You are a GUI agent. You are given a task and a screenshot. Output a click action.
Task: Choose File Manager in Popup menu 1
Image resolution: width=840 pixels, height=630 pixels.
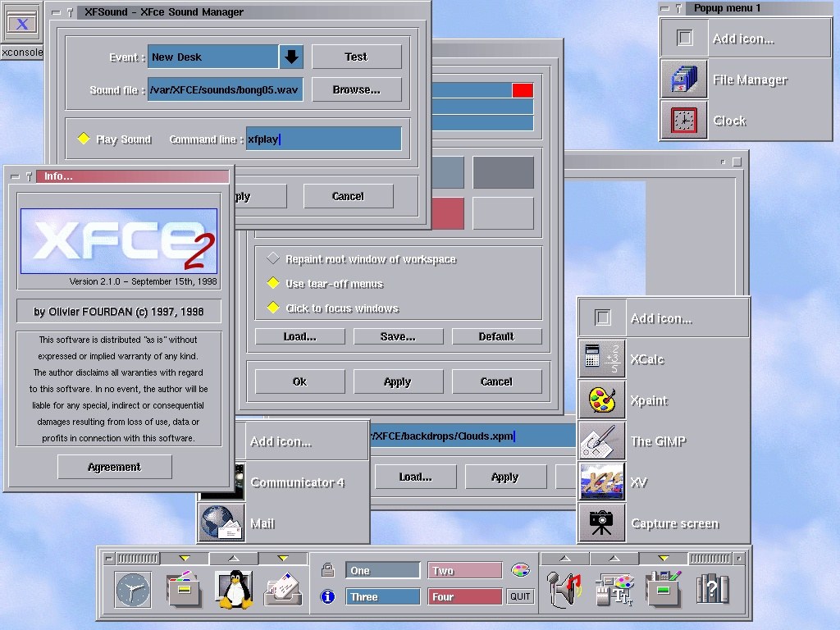point(749,80)
